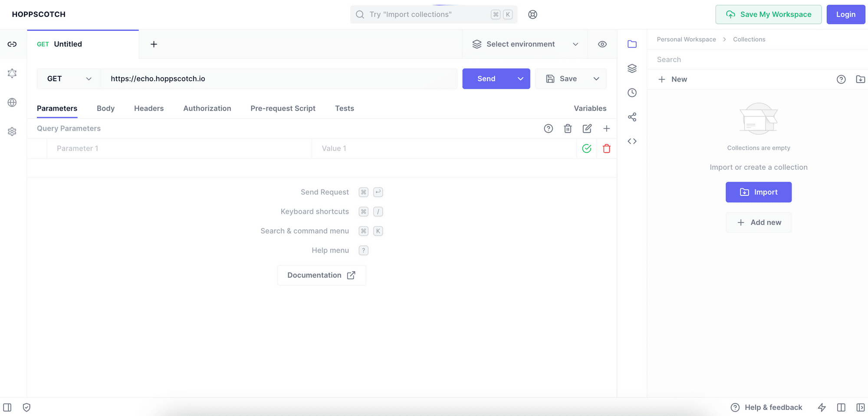This screenshot has height=416, width=868.
Task: Open the Shared requests panel
Action: click(x=632, y=117)
